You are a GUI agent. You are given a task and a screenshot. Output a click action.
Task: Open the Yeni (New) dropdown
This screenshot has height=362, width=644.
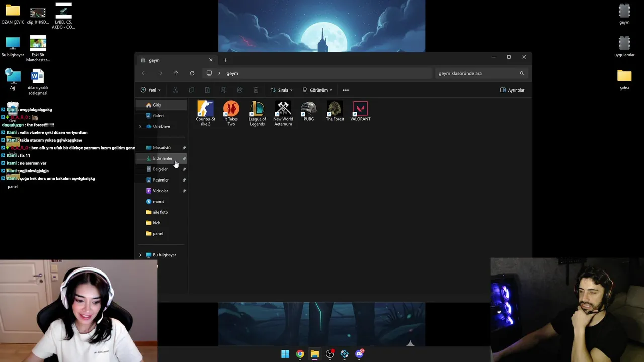click(x=151, y=90)
